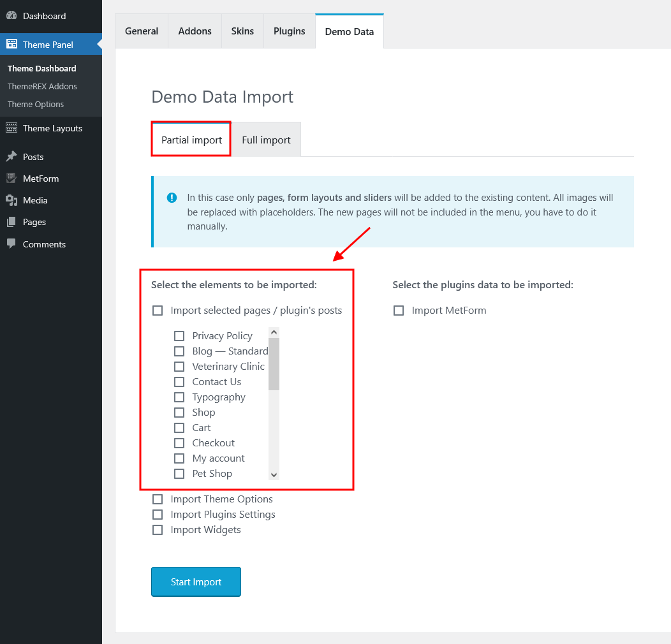
Task: Click the page list scroll up arrow
Action: [x=274, y=332]
